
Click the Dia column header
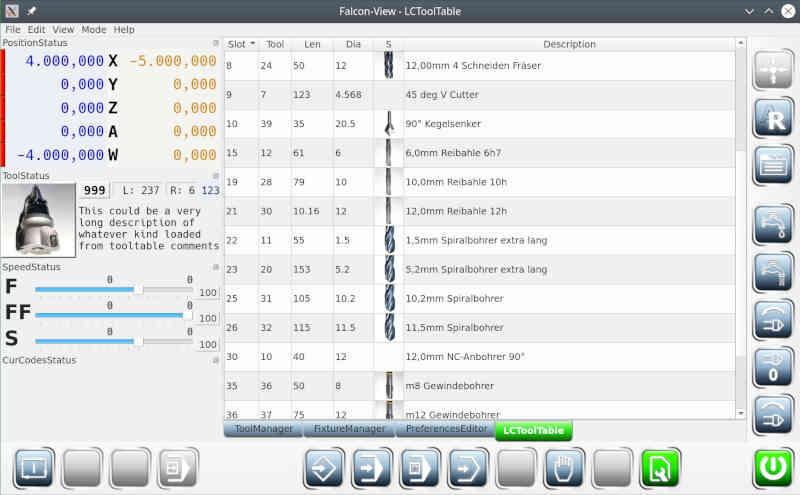tap(353, 44)
